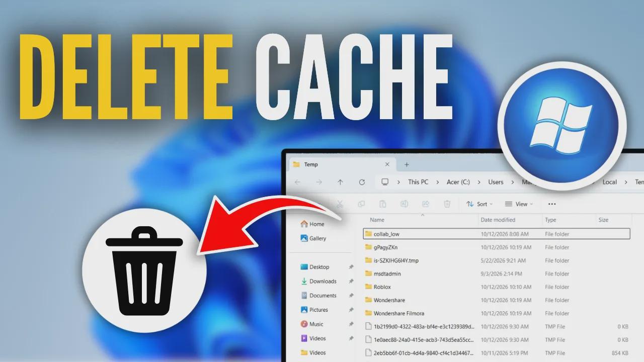The width and height of the screenshot is (644, 362).
Task: Go up one folder with up arrow
Action: click(x=341, y=182)
